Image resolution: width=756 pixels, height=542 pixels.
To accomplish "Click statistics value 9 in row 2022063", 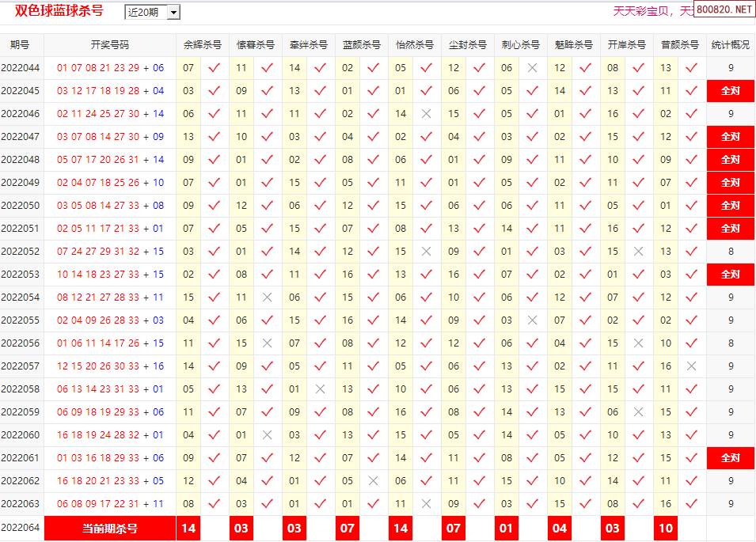I will click(x=731, y=504).
